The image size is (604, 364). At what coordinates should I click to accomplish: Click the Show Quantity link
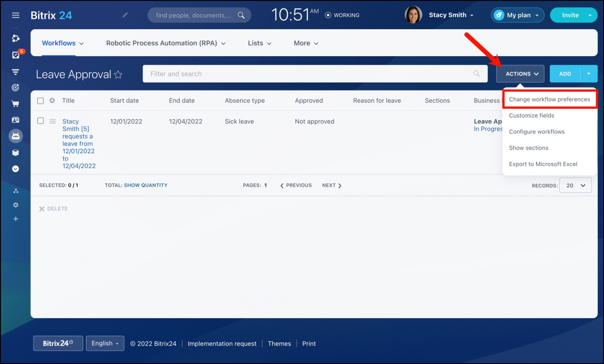pyautogui.click(x=146, y=185)
